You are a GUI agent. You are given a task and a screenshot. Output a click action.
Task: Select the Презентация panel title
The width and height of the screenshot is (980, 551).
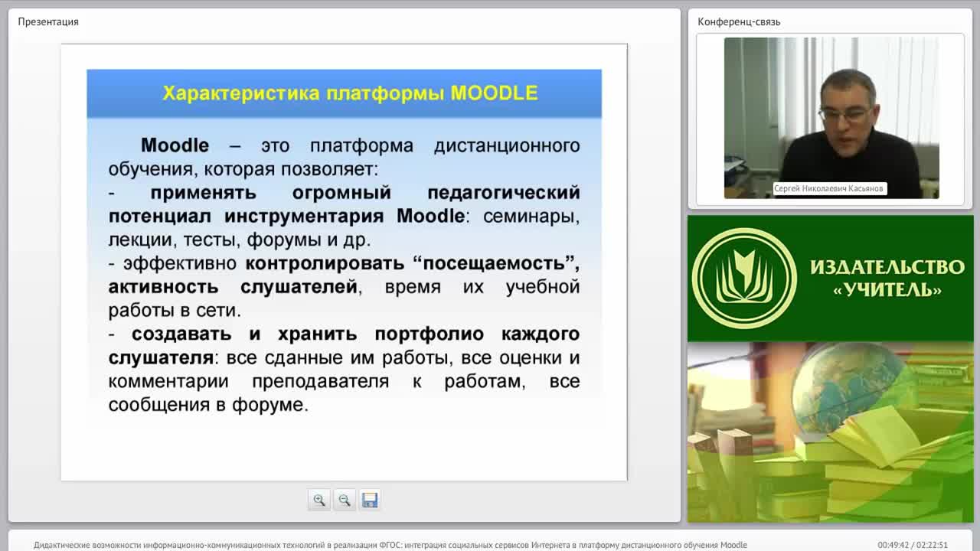48,21
